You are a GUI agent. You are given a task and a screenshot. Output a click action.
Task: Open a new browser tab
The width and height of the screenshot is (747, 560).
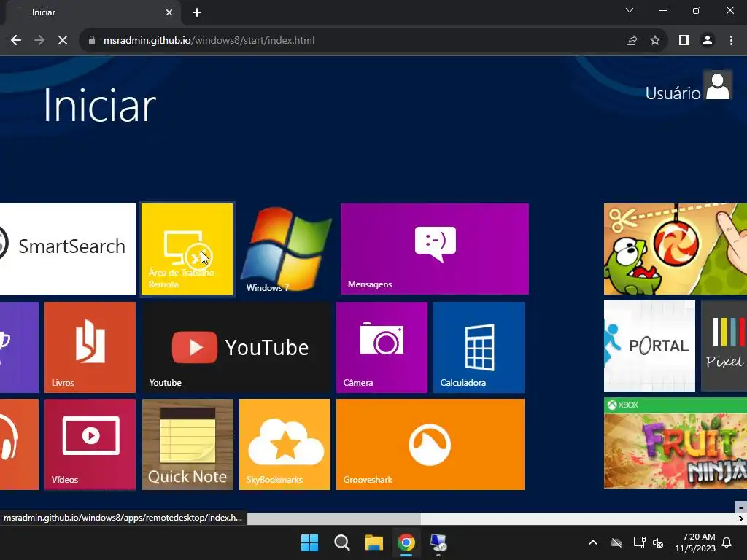click(197, 12)
